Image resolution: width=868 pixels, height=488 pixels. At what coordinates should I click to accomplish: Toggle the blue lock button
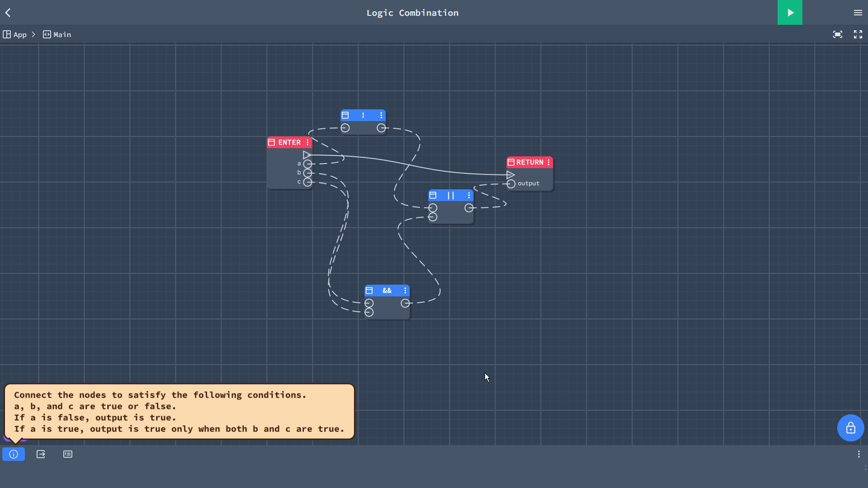tap(850, 428)
